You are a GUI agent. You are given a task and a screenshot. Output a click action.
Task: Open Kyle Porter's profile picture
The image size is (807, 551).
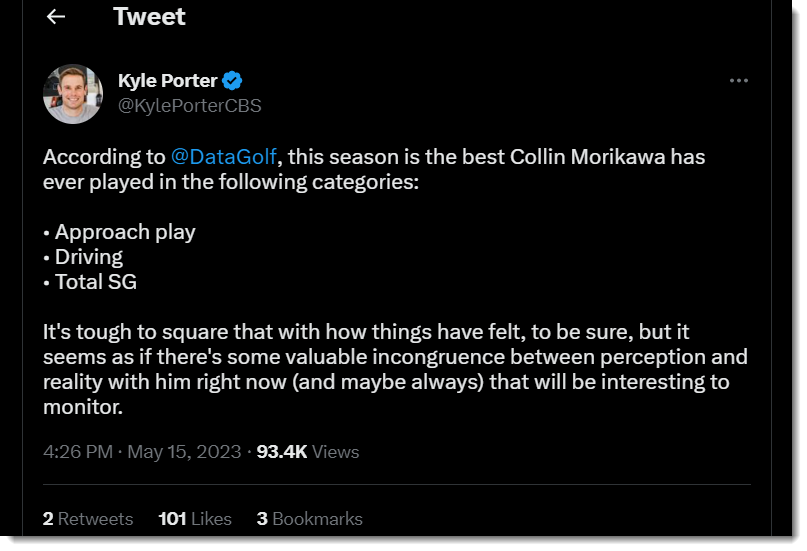click(x=73, y=94)
